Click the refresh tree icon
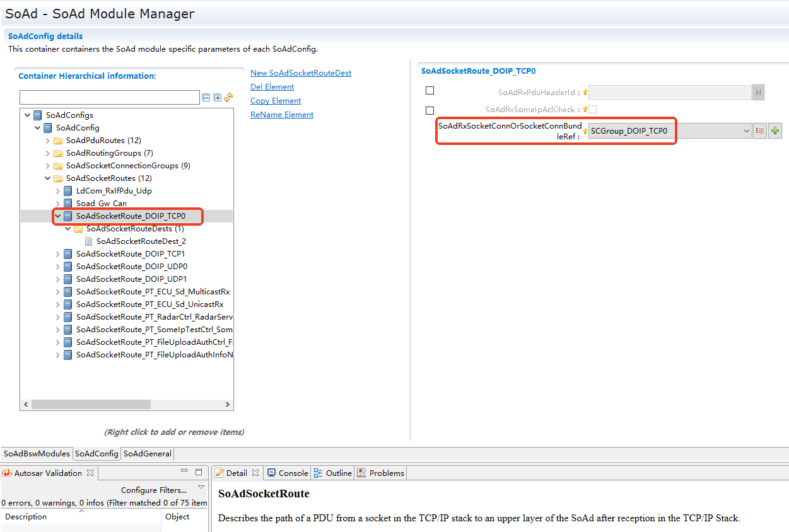789x532 pixels. (x=228, y=98)
